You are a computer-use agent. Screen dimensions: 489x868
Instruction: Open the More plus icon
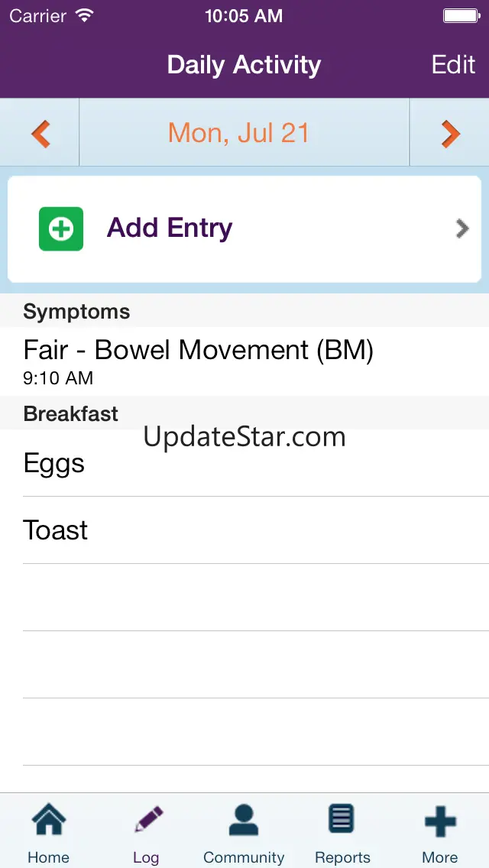439,821
